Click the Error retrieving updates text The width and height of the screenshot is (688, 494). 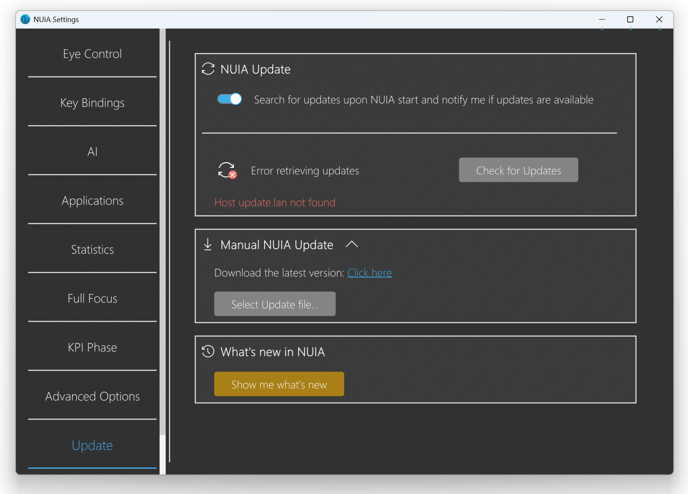pos(305,171)
